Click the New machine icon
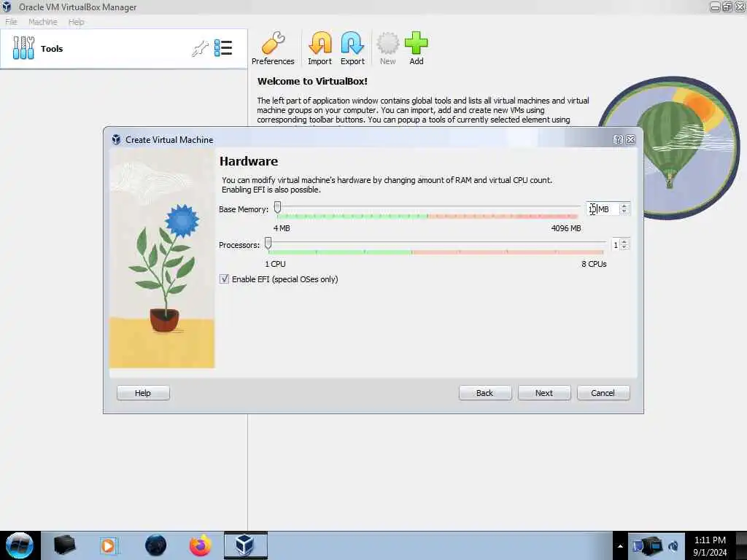Image resolution: width=747 pixels, height=560 pixels. coord(388,48)
